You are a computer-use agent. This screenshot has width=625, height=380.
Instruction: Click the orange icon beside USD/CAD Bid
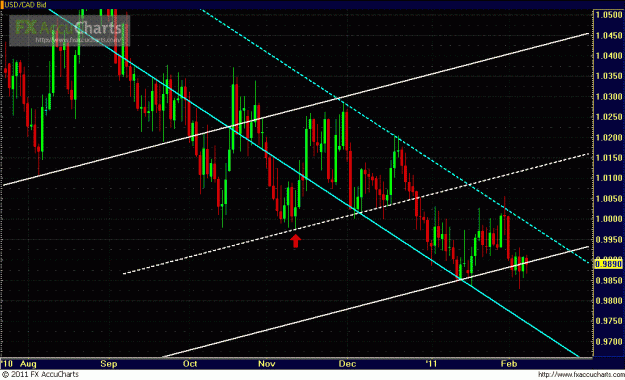click(x=2, y=5)
